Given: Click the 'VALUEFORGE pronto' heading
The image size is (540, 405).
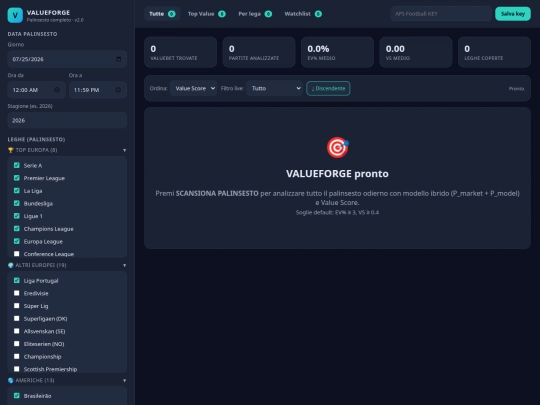Looking at the screenshot, I should click(338, 174).
